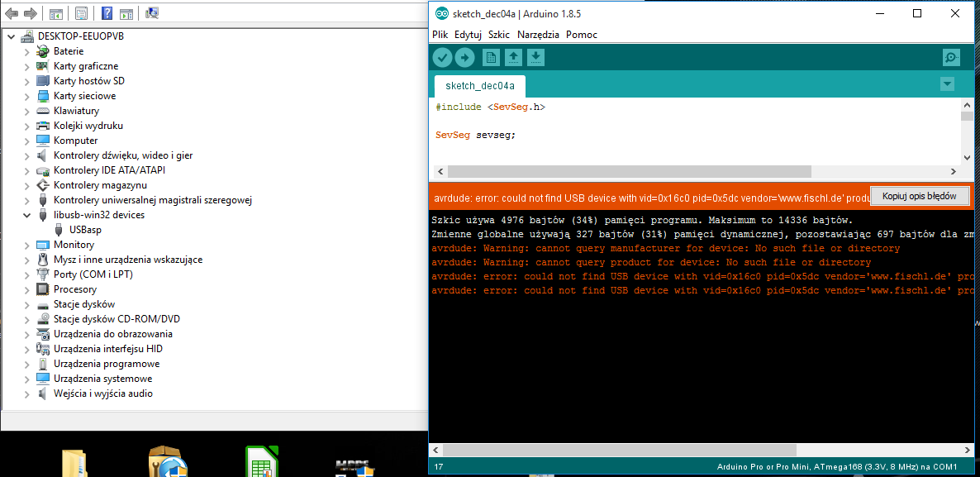The height and width of the screenshot is (477, 980).
Task: Scan for hardware changes toolbar icon
Action: point(152,12)
